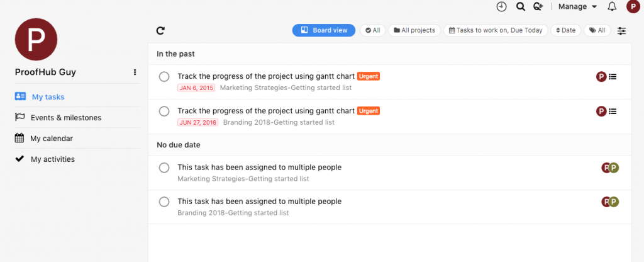Click the large ProofHub Guy profile picture
This screenshot has height=262, width=644.
pos(36,40)
